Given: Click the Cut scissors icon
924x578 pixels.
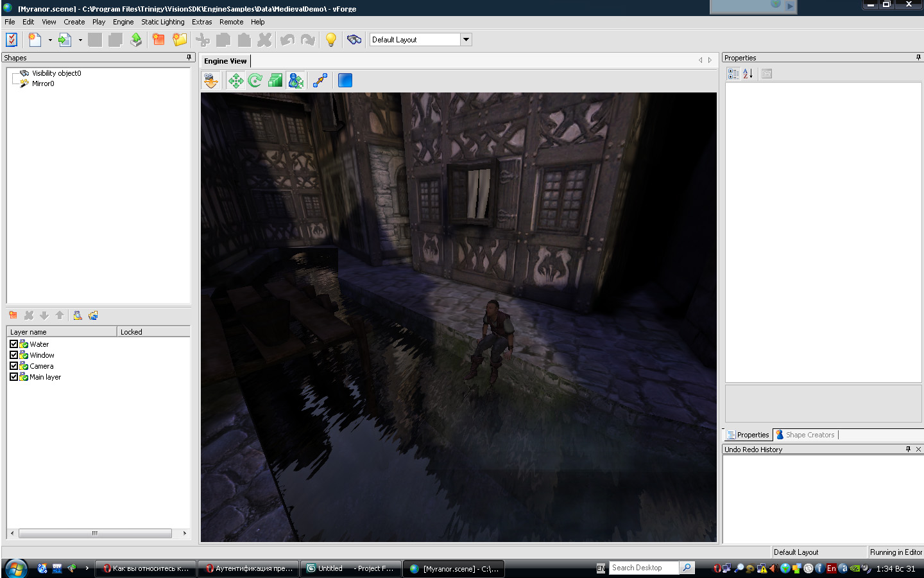Looking at the screenshot, I should click(203, 40).
